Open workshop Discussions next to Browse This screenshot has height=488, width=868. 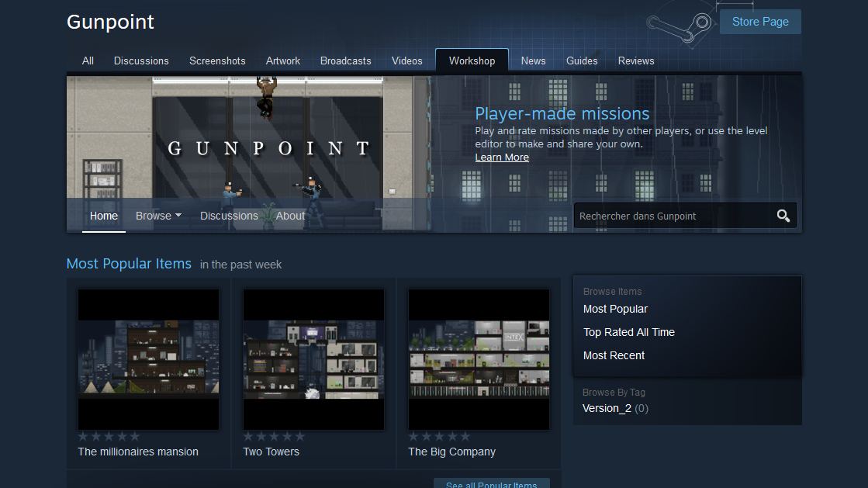(x=229, y=216)
